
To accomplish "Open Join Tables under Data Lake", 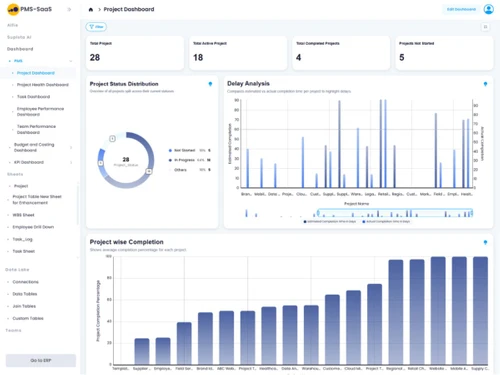I will coord(24,306).
